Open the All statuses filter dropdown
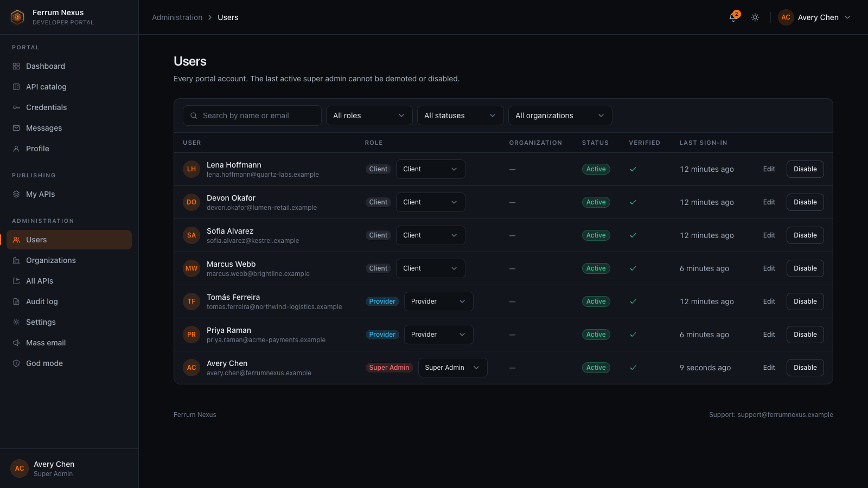The width and height of the screenshot is (868, 488). pyautogui.click(x=461, y=115)
